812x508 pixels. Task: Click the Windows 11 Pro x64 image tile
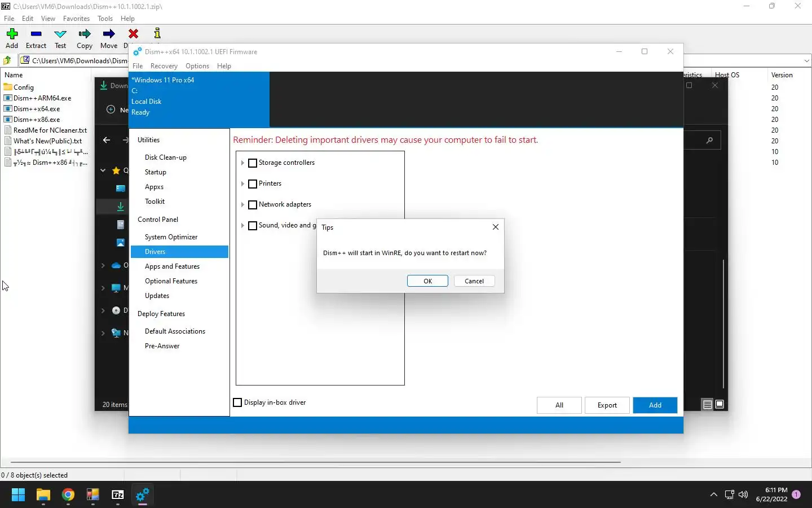[199, 99]
